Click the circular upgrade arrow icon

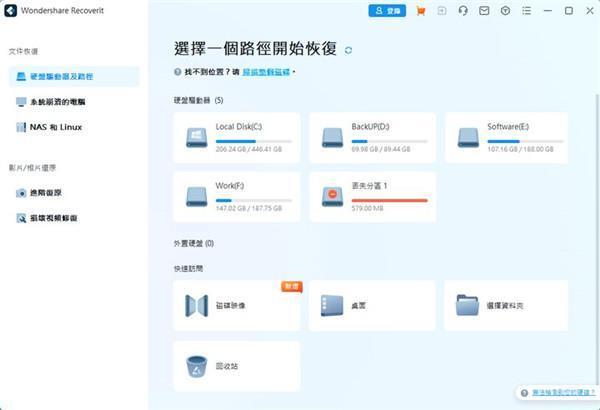tap(505, 11)
